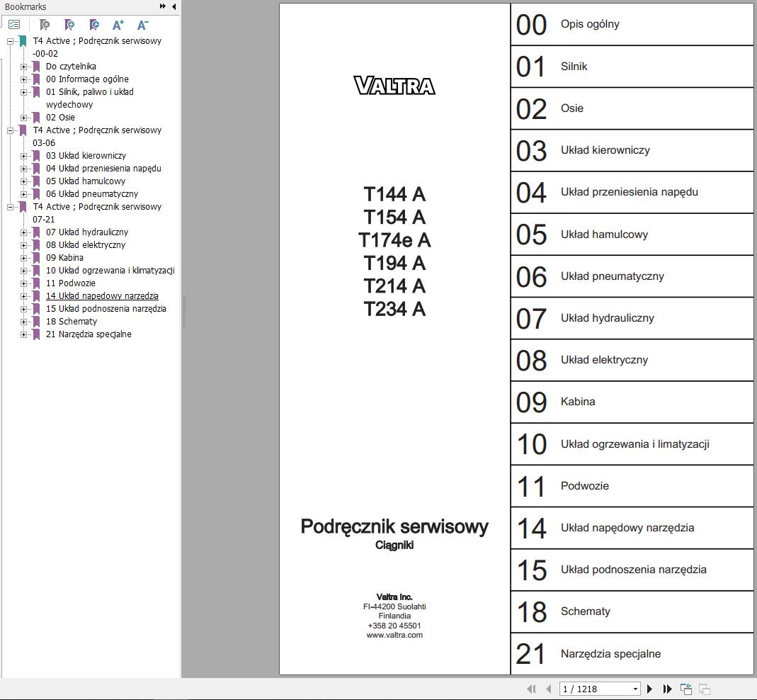The image size is (757, 700).
Task: Click the set bookmark destination icon
Action: [x=94, y=25]
